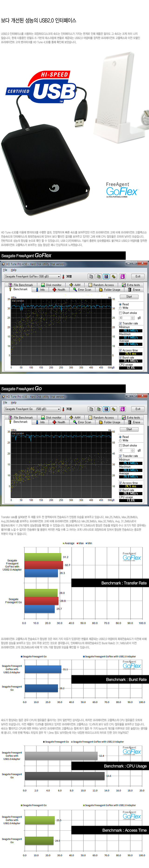149x868 pixels.
Task: Click Start button in FreeAgent Go window
Action: tap(129, 429)
